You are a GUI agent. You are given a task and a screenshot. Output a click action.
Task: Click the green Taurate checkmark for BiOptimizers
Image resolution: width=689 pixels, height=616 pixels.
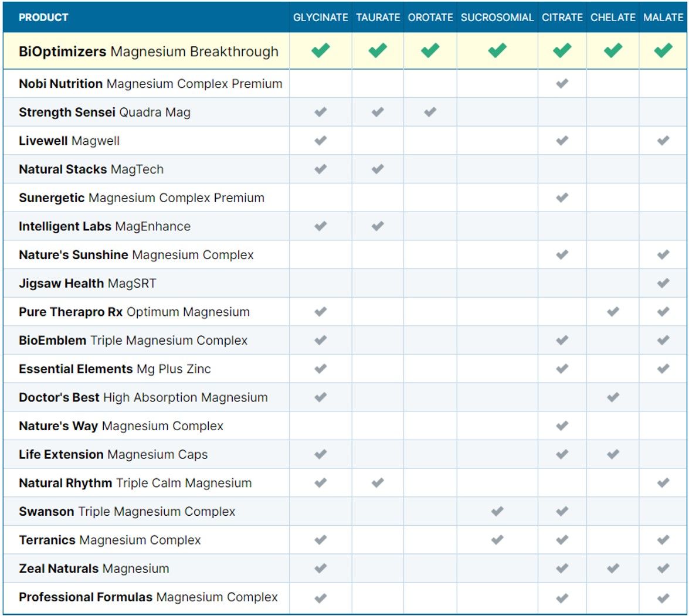[x=378, y=50]
